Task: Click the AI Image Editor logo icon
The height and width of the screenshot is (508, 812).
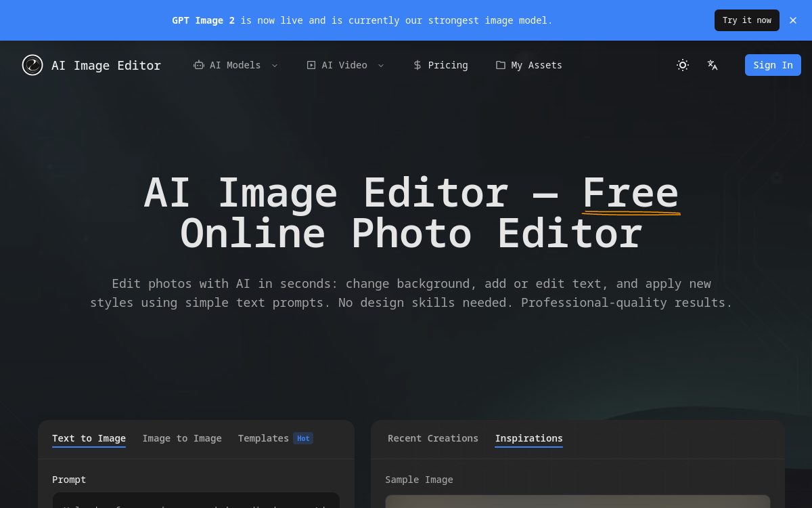Action: pos(32,65)
